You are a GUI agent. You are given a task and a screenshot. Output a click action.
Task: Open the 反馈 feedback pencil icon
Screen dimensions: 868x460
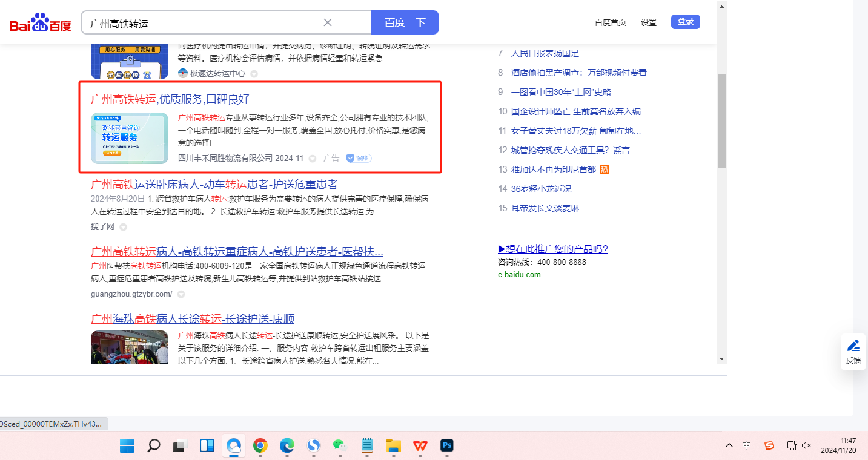(x=853, y=346)
